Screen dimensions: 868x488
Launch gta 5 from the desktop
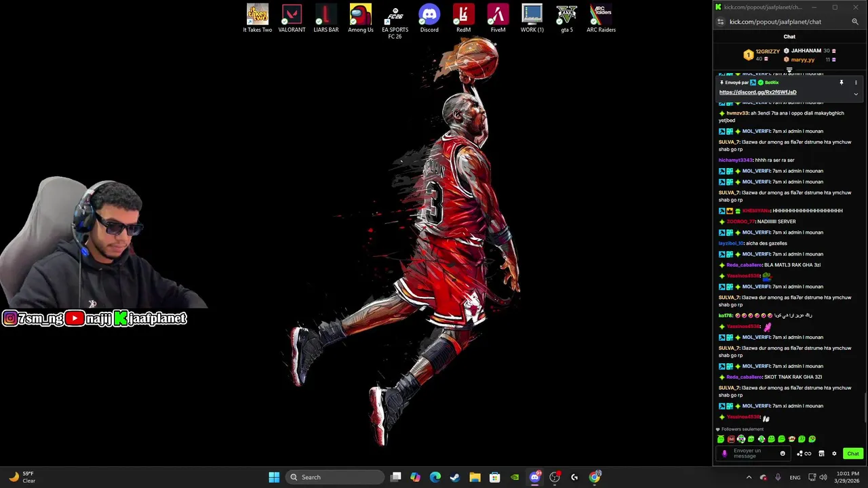(567, 18)
